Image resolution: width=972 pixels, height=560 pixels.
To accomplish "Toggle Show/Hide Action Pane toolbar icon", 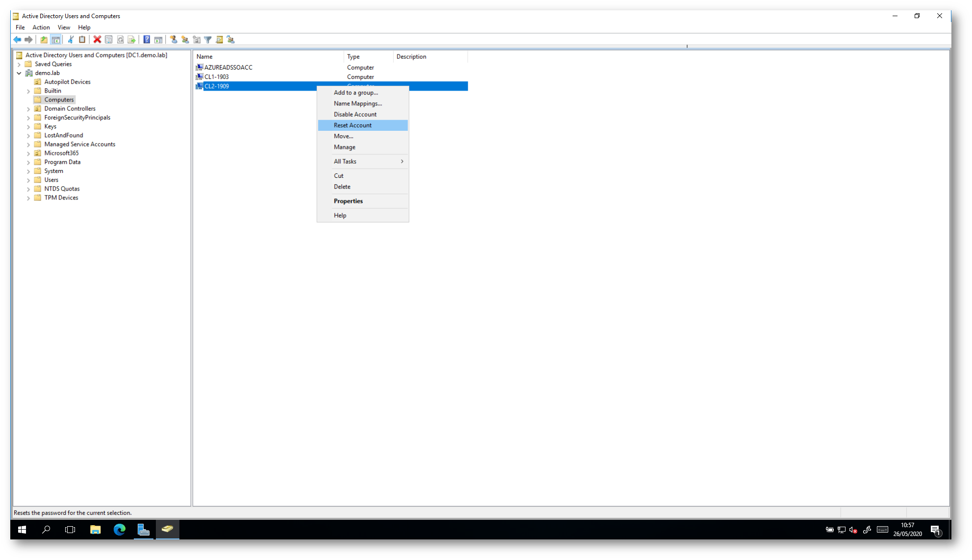I will click(158, 40).
